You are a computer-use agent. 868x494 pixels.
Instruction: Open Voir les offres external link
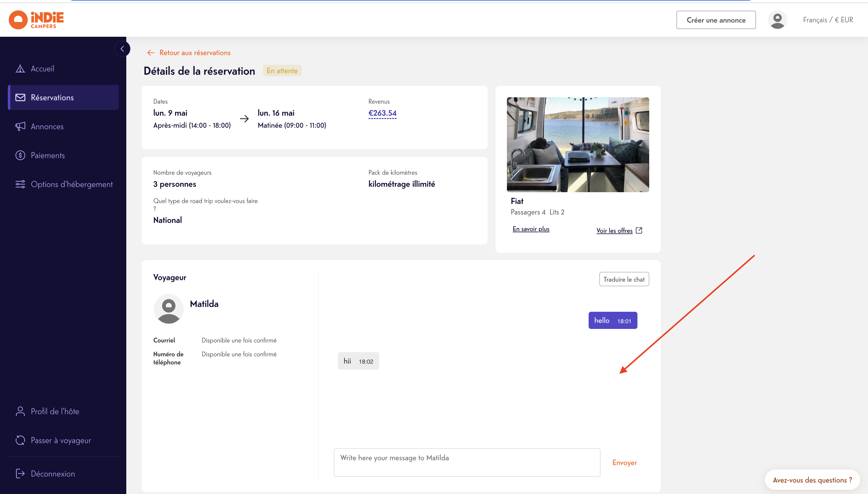pos(619,230)
